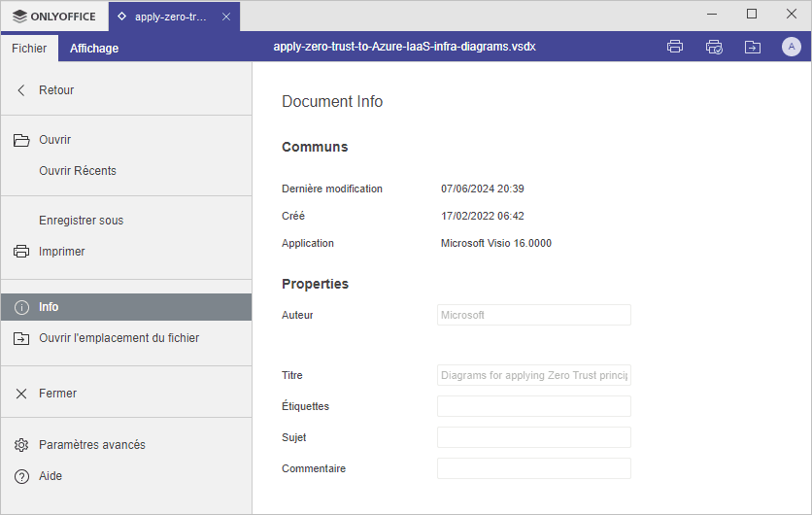The image size is (812, 515).
Task: Click the open file location header icon
Action: pos(753,48)
